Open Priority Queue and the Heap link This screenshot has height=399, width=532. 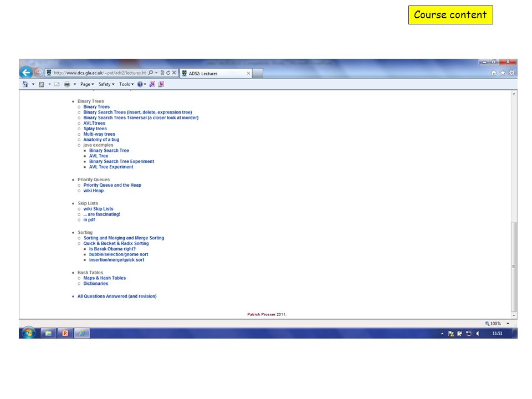point(112,185)
